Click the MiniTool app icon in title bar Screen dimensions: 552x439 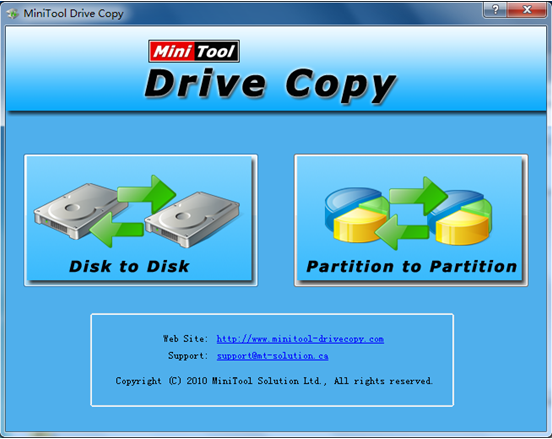click(13, 14)
